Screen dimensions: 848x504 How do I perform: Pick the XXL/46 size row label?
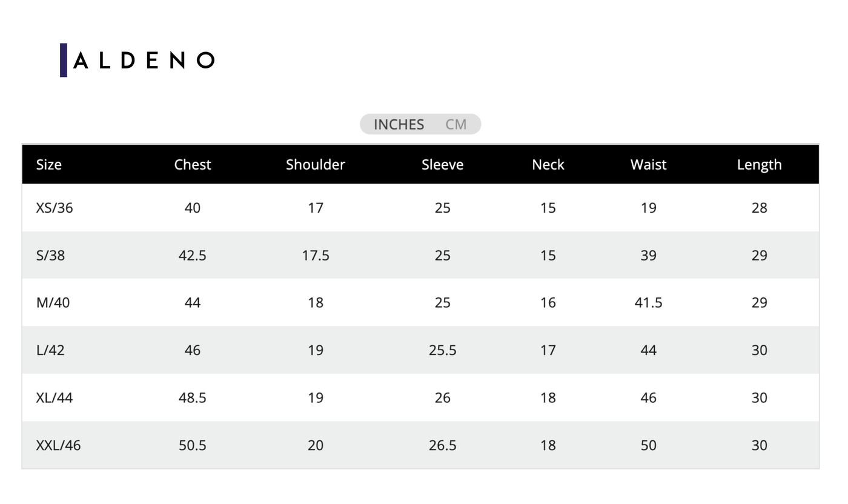58,445
